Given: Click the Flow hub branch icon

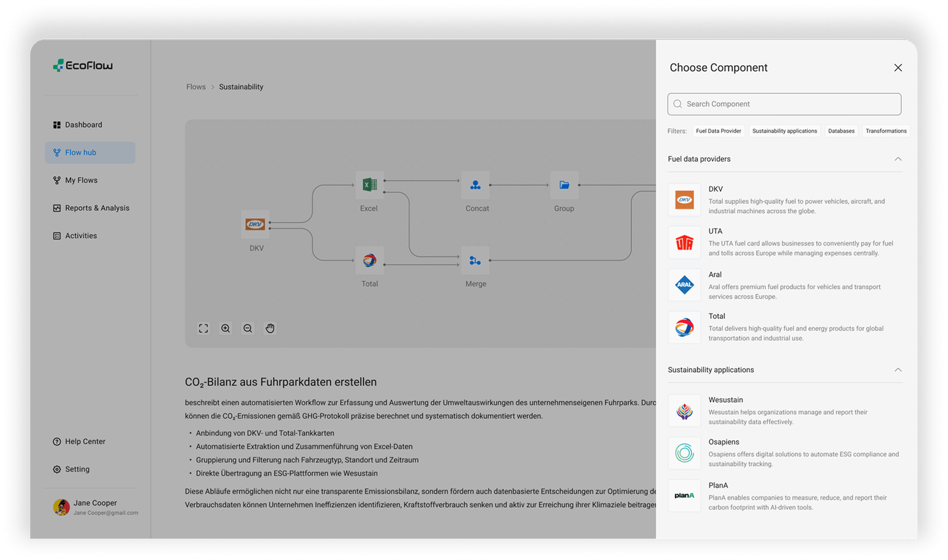Looking at the screenshot, I should click(x=57, y=152).
